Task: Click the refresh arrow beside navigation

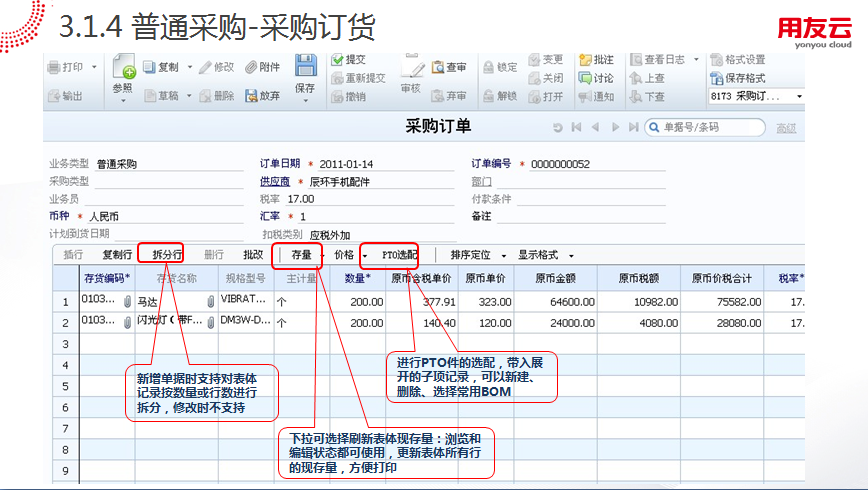Action: point(557,127)
